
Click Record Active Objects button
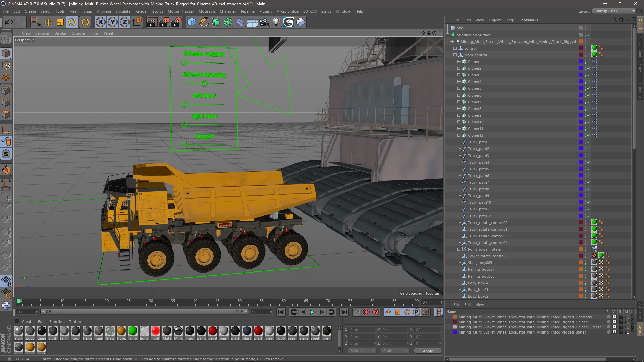click(x=357, y=312)
